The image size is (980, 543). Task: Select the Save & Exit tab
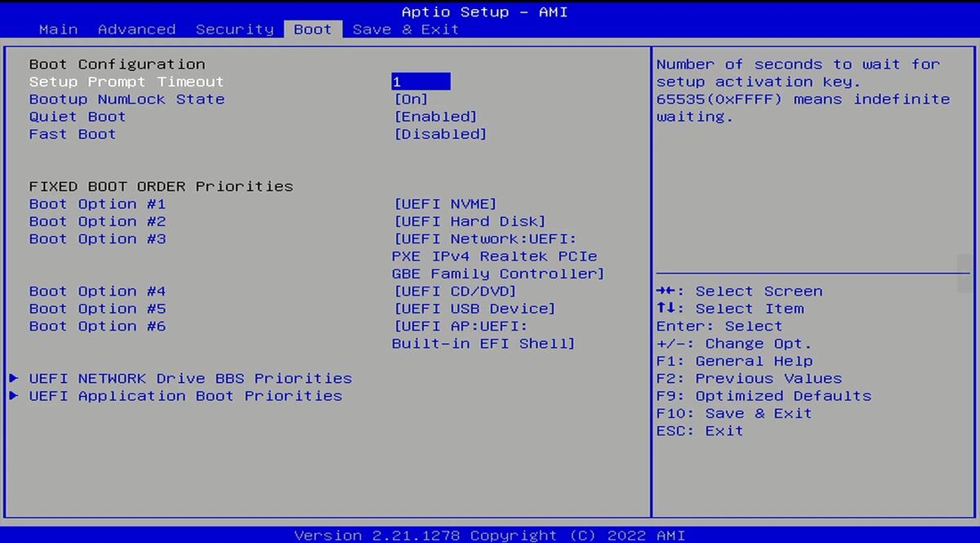point(405,29)
